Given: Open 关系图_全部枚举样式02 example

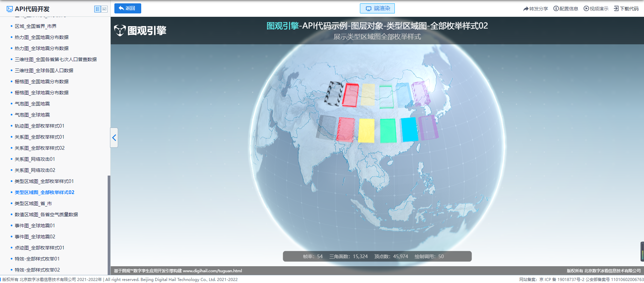Looking at the screenshot, I should pyautogui.click(x=40, y=148).
